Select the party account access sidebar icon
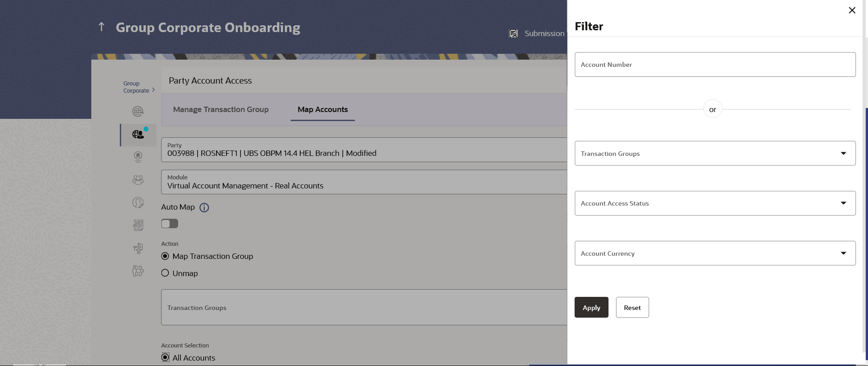Image resolution: width=868 pixels, height=366 pixels. [x=138, y=134]
